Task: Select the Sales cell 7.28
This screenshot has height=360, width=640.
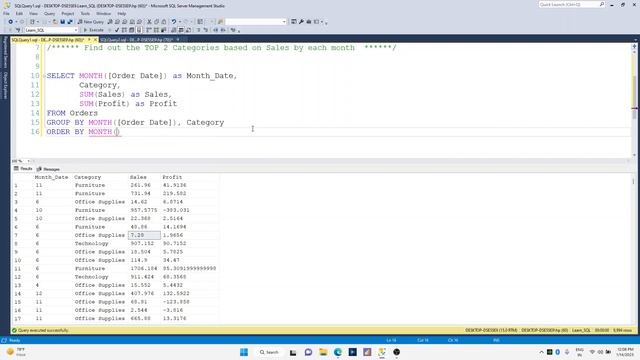Action: pos(144,235)
